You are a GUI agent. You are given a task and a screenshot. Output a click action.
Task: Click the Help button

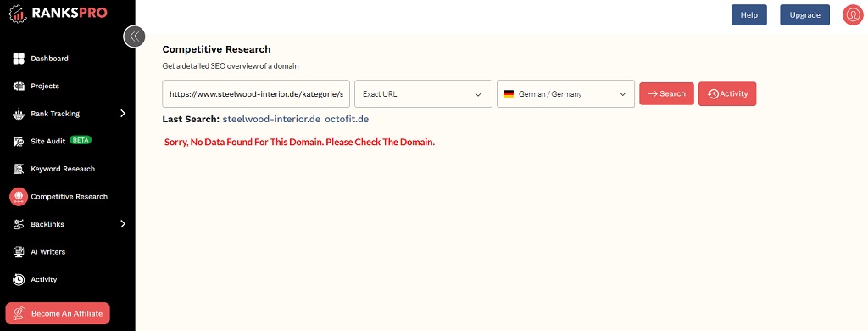coord(749,15)
